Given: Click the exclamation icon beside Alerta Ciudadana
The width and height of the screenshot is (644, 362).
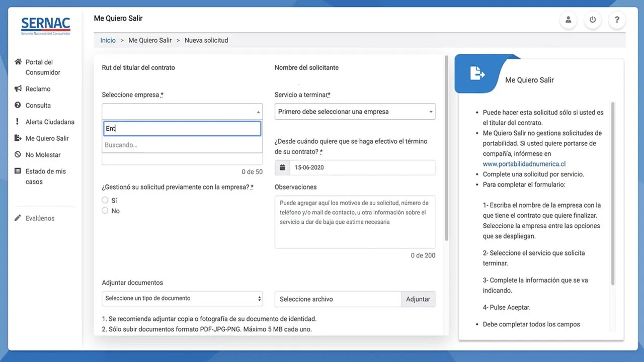Looking at the screenshot, I should point(18,122).
